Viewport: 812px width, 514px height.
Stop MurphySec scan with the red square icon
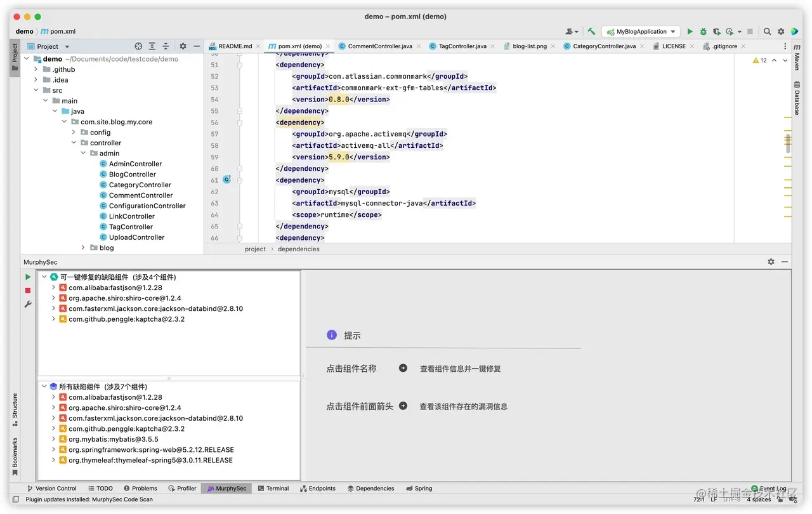pyautogui.click(x=28, y=291)
